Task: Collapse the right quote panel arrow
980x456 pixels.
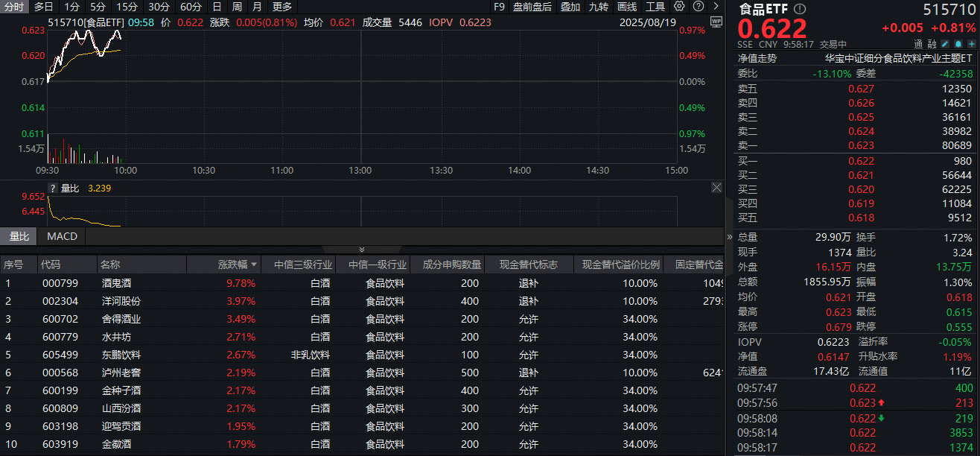Action: tap(730, 237)
